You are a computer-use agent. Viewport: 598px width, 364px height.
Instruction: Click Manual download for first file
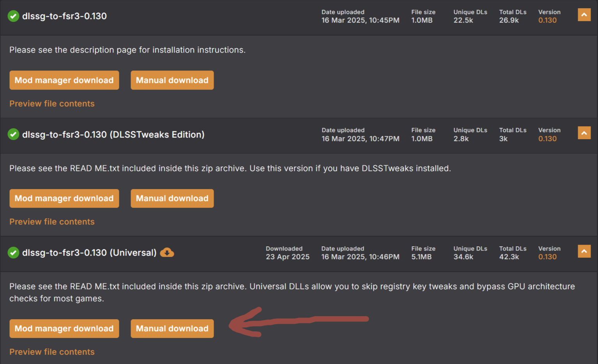click(172, 80)
